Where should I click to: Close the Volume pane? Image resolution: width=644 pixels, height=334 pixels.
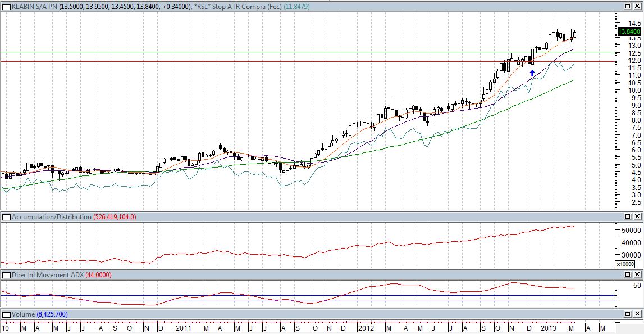[x=638, y=314]
